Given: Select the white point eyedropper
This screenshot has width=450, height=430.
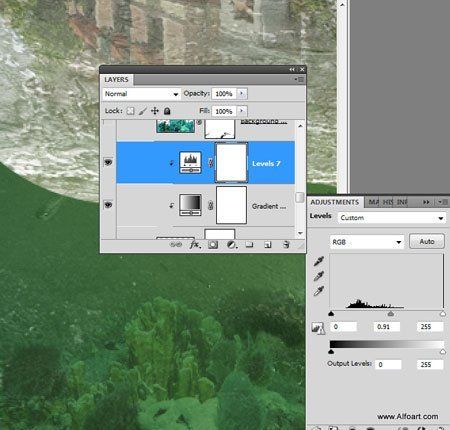Looking at the screenshot, I should pos(319,291).
